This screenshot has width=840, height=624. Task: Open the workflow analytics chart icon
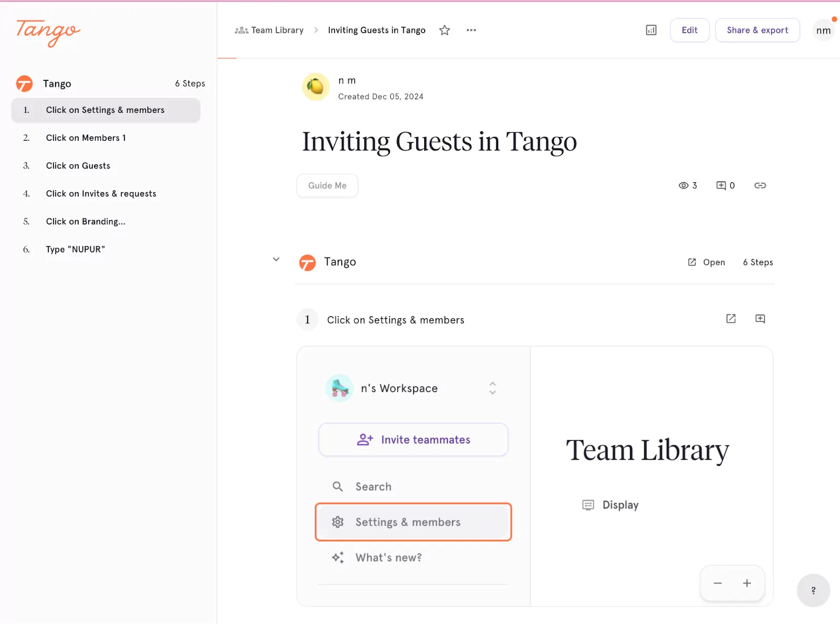[x=651, y=30]
